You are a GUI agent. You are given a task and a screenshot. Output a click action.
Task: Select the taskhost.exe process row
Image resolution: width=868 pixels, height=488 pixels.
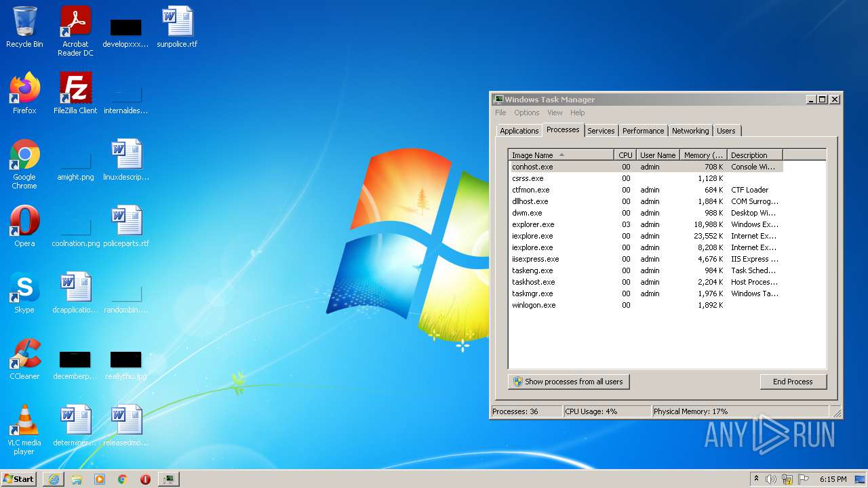click(646, 282)
